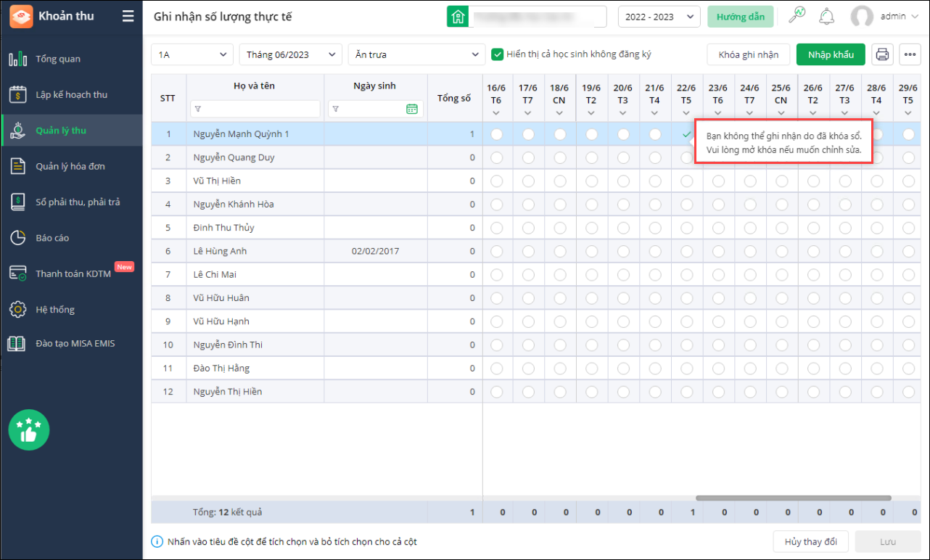The height and width of the screenshot is (560, 930).
Task: Click the hamburger menu icon
Action: [128, 16]
